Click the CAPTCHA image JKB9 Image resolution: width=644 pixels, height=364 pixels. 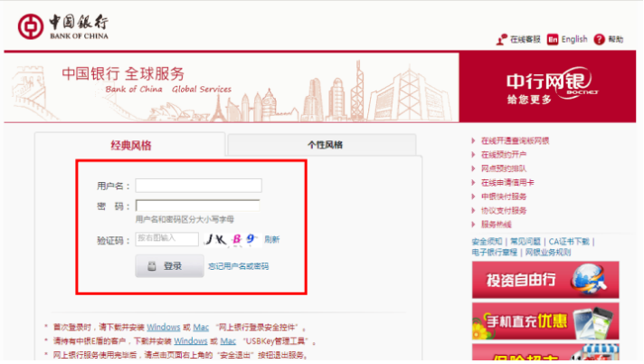232,239
